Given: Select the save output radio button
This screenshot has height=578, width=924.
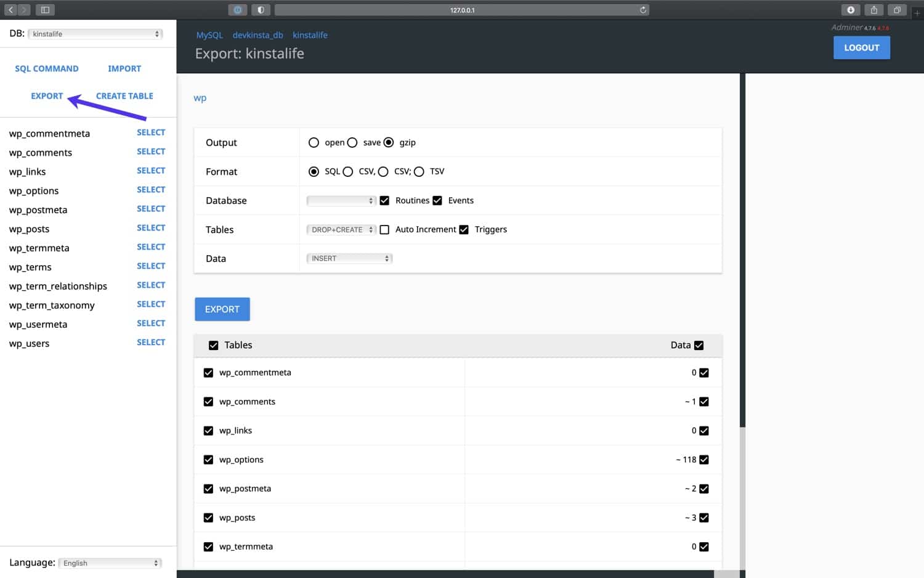Looking at the screenshot, I should click(352, 142).
